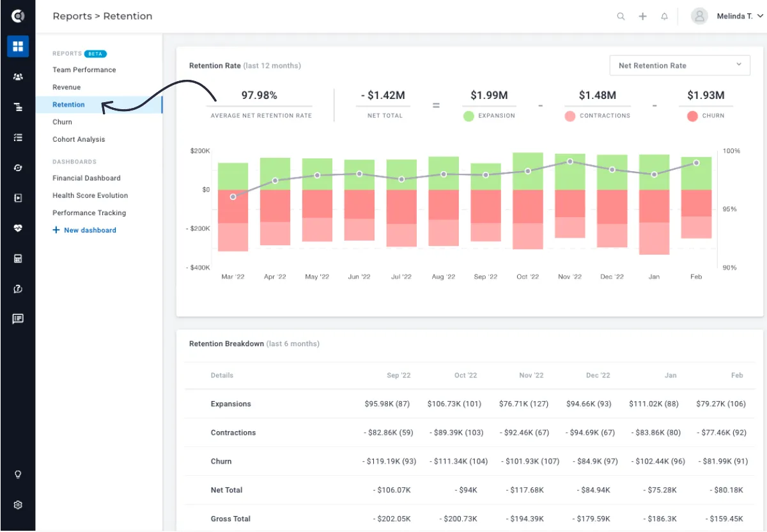767x532 pixels.
Task: Click the checklist tasks icon in sidebar
Action: pos(18,137)
